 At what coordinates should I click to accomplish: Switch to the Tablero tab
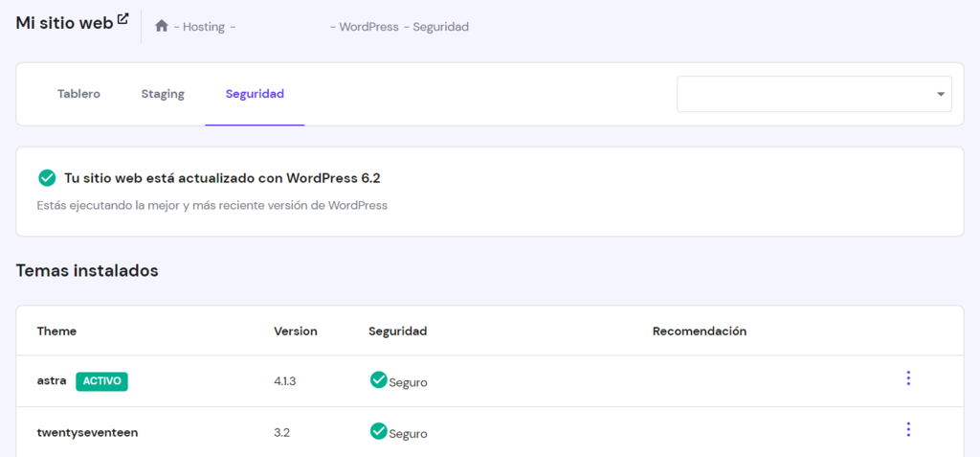[x=78, y=94]
